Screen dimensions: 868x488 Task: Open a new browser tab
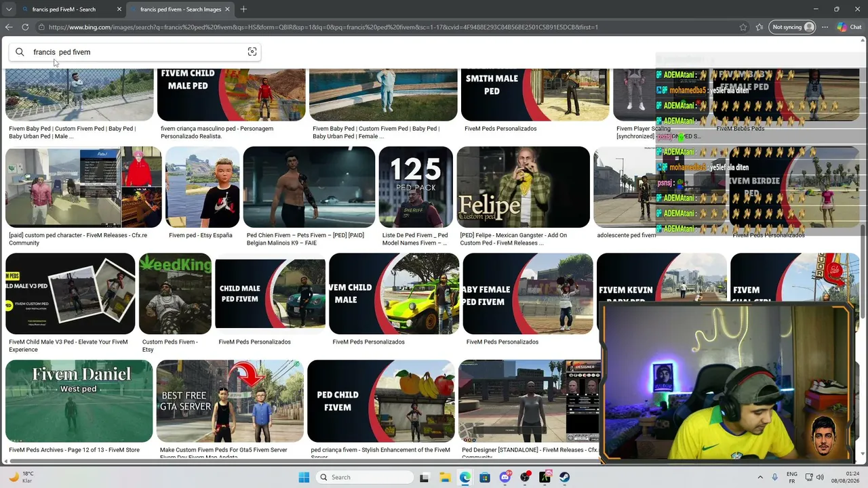click(x=243, y=9)
